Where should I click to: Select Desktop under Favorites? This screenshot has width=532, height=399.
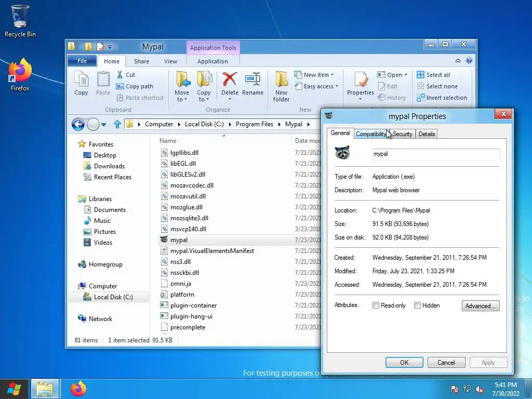[105, 155]
